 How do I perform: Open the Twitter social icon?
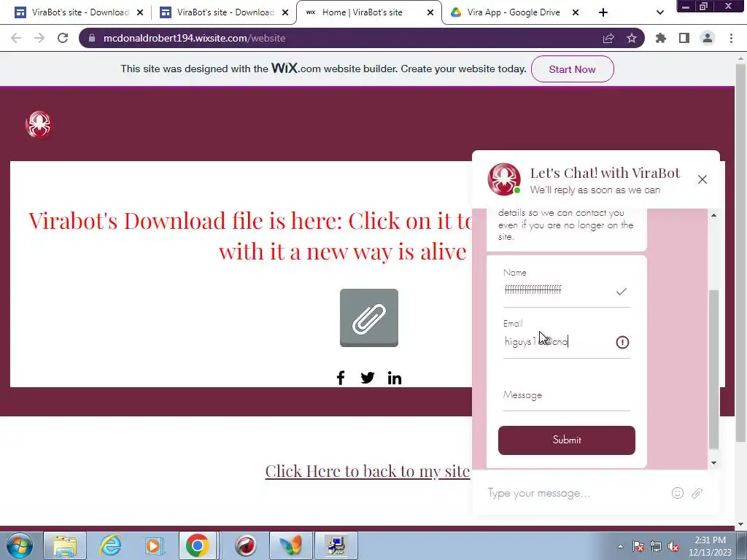pyautogui.click(x=368, y=378)
